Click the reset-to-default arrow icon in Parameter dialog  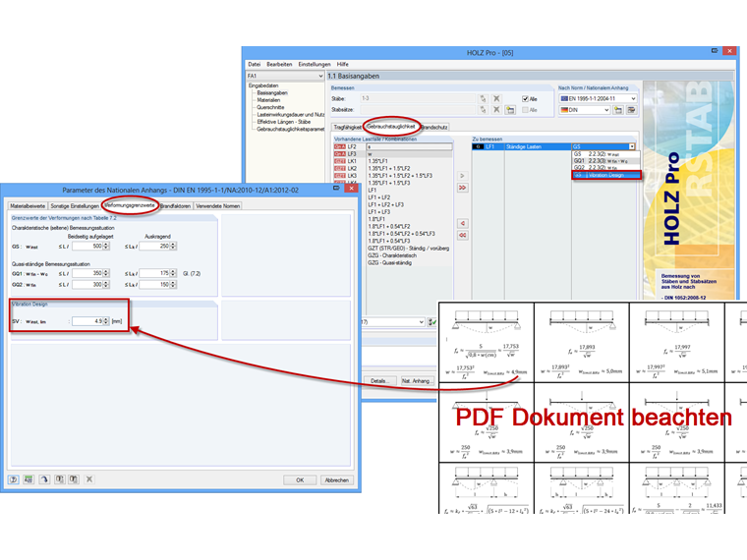tap(44, 479)
